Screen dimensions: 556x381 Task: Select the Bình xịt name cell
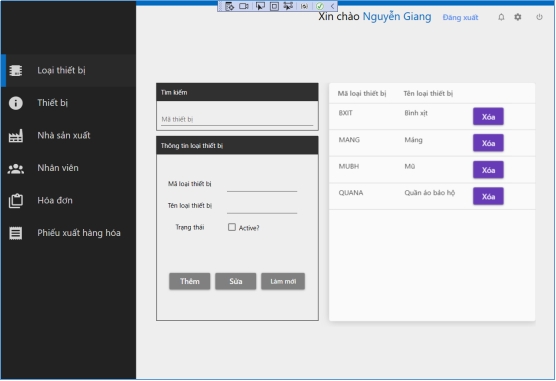[x=416, y=113]
